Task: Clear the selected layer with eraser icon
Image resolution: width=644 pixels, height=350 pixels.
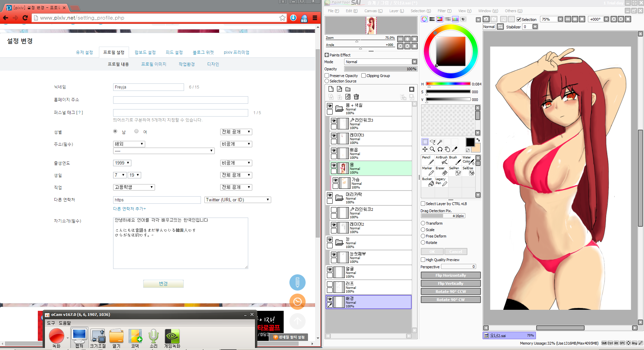Action: pos(348,97)
